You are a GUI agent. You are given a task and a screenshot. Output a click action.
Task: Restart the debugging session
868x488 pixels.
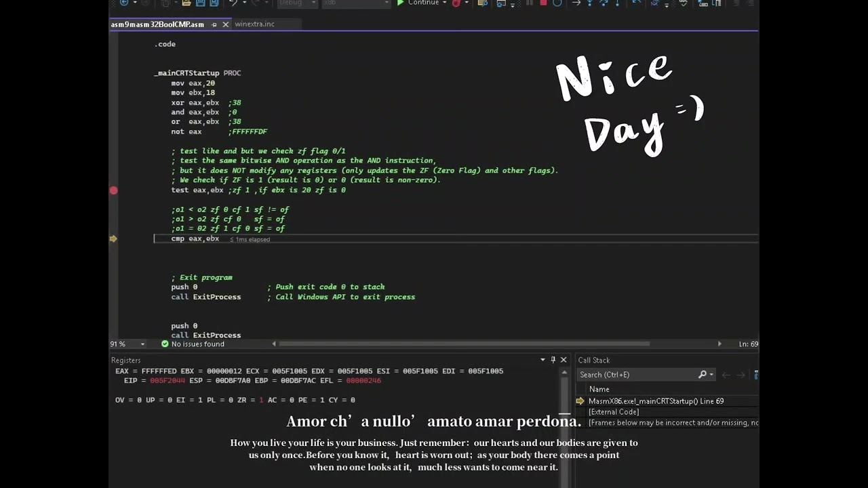coord(557,3)
